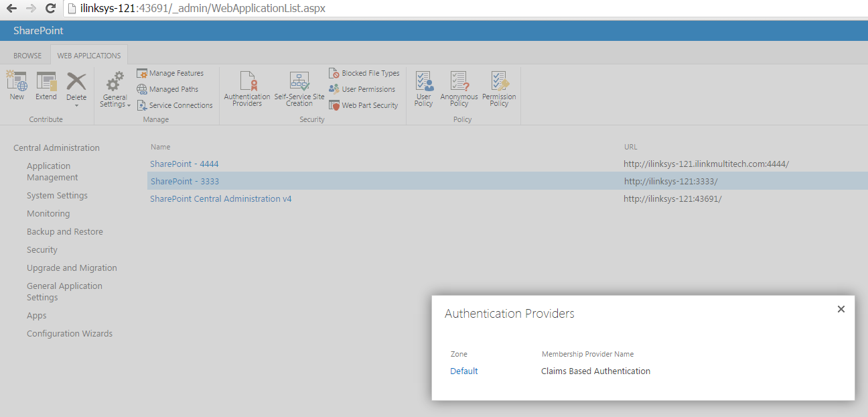This screenshot has height=417, width=868.
Task: Click Claims Based Authentication text
Action: (x=595, y=371)
